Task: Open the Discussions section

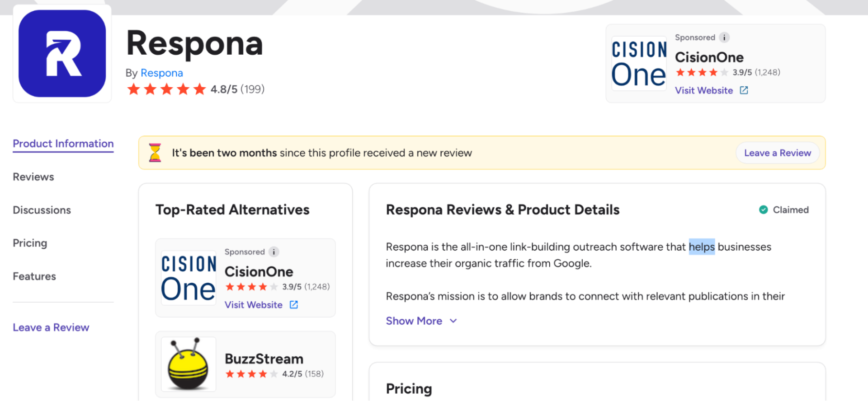Action: pos(42,210)
